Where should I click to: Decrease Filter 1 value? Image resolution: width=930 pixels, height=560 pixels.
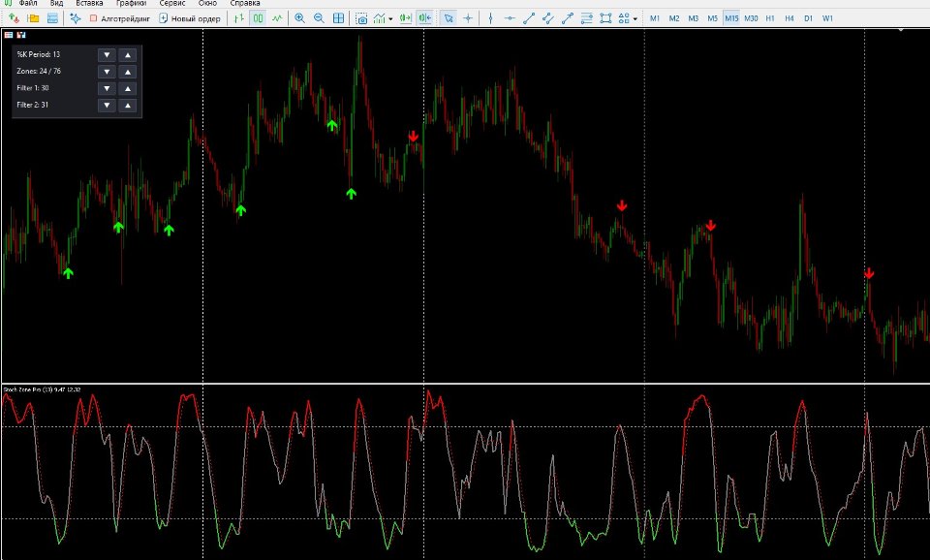pyautogui.click(x=107, y=88)
